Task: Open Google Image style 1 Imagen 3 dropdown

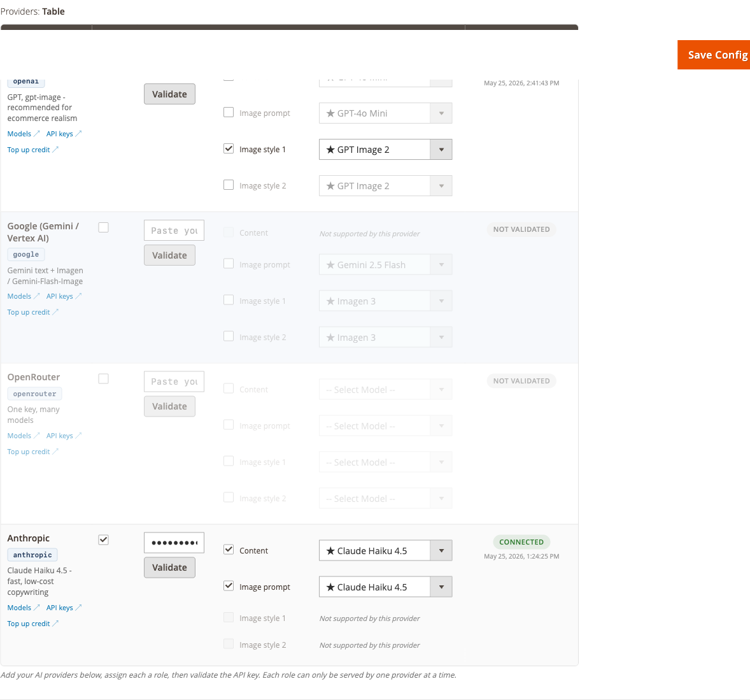Action: [386, 301]
